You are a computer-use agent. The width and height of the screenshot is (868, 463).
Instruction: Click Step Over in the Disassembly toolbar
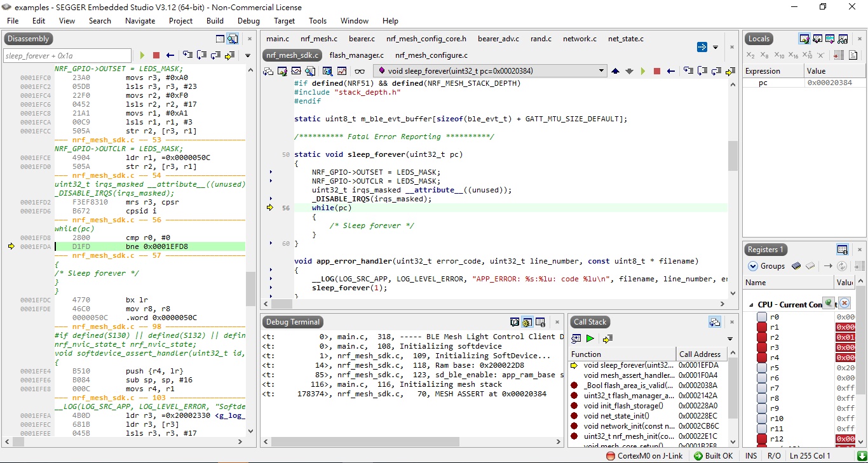(202, 55)
